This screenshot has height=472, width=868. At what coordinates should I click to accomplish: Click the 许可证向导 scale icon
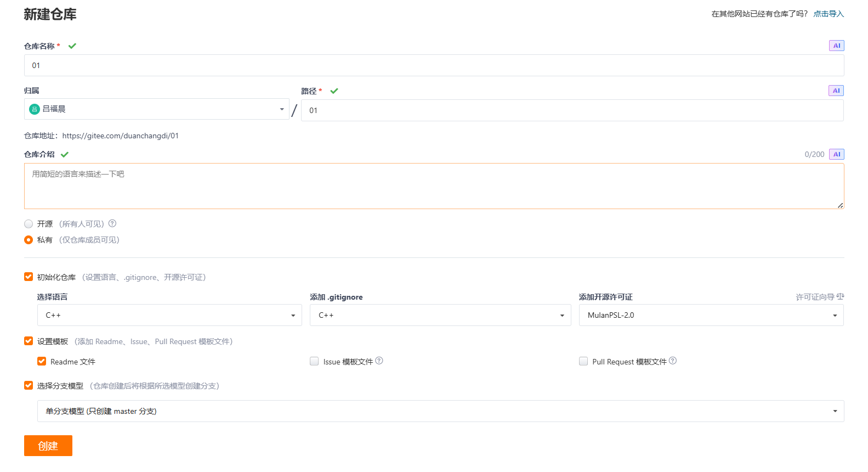(x=840, y=296)
